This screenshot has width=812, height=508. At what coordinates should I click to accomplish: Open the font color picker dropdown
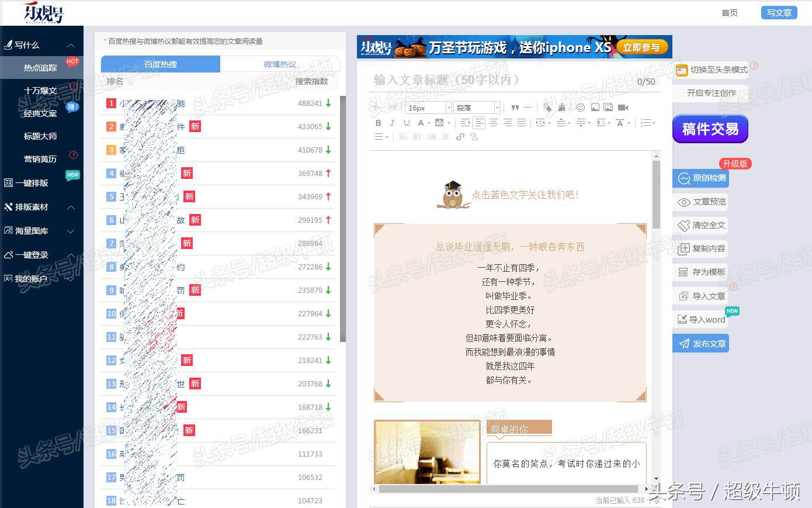tap(428, 123)
